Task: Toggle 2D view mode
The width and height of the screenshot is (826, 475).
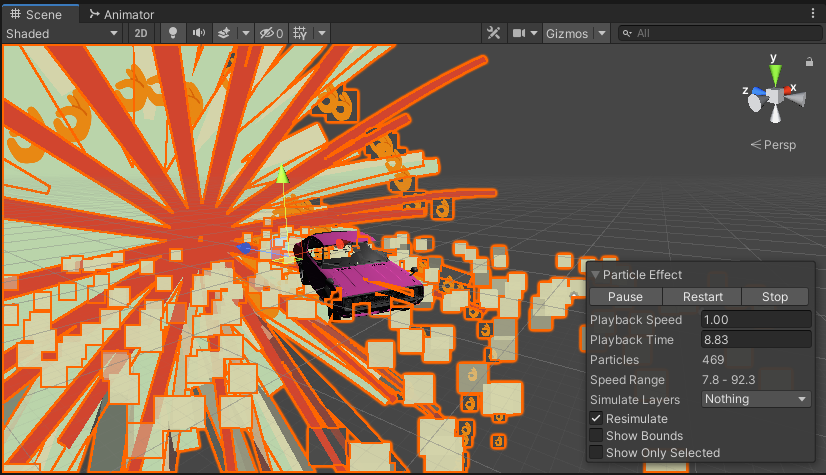Action: 141,33
